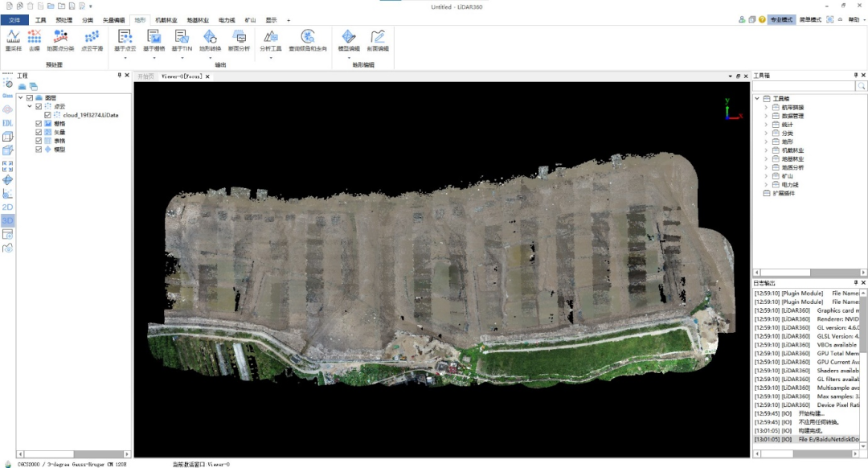The width and height of the screenshot is (868, 468).
Task: Select the 去噪 denoise tool
Action: pos(35,37)
